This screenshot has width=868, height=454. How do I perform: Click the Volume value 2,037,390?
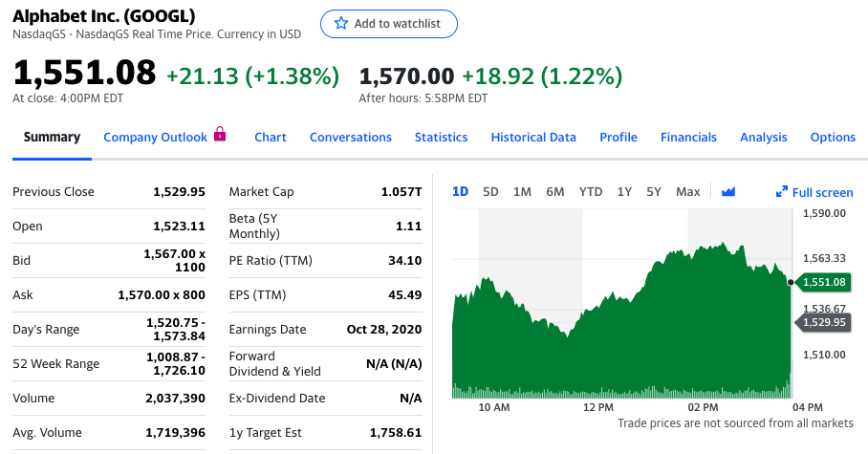[x=176, y=398]
